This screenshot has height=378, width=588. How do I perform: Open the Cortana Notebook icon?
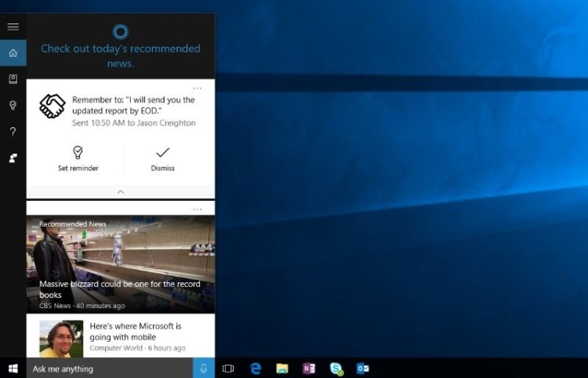tap(13, 78)
